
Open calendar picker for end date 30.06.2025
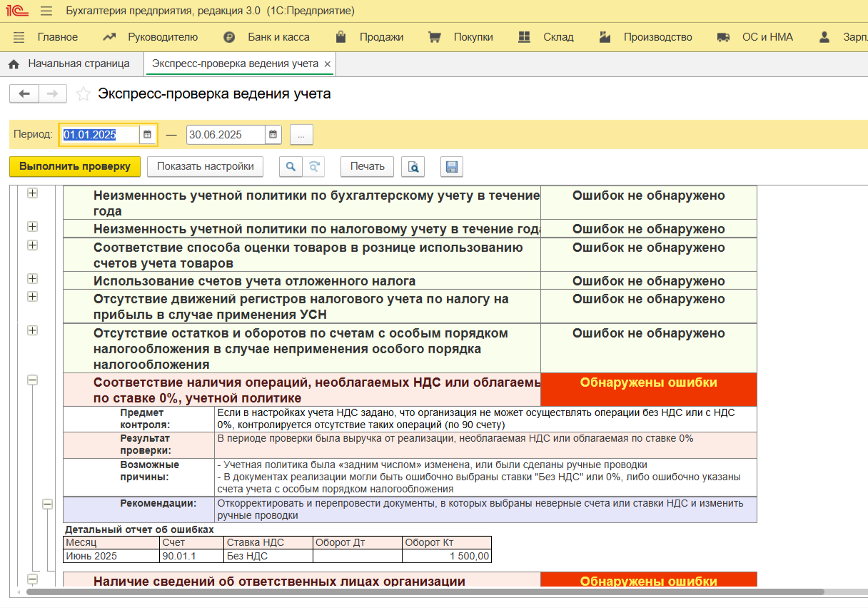tap(273, 134)
